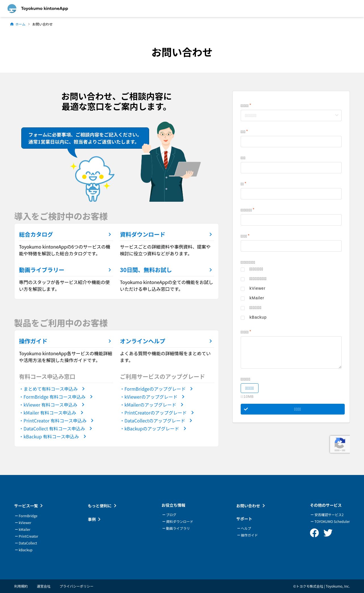Click arrow after kMailer 有料コース申込み

tap(82, 413)
